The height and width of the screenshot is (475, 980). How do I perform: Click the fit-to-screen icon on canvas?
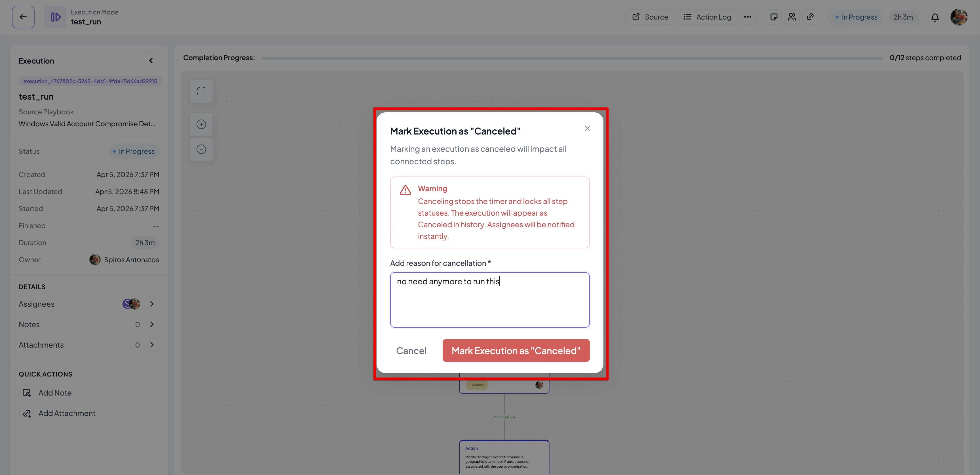point(201,91)
